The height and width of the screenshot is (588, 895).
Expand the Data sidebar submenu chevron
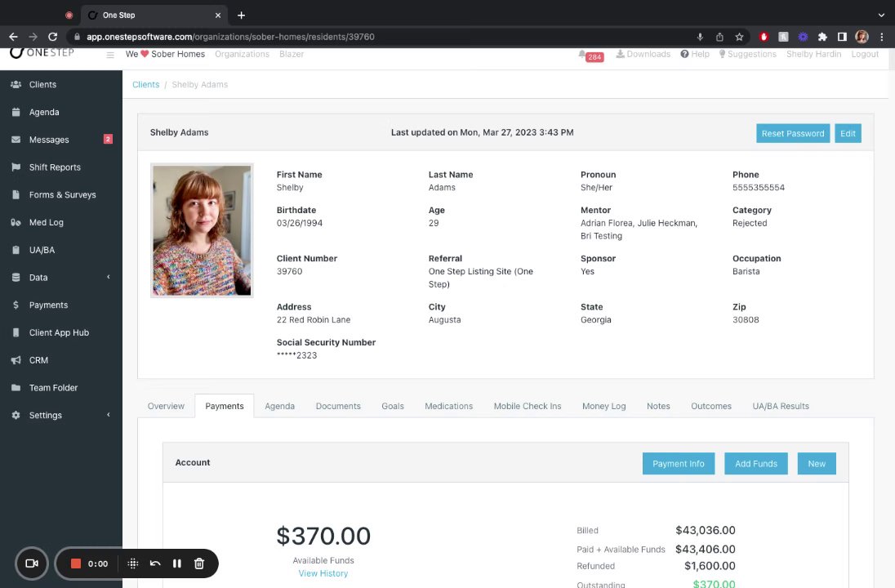[x=109, y=277]
